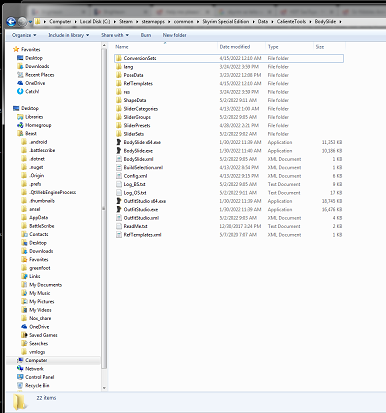Click the SliderPresets folder icon

119,125
